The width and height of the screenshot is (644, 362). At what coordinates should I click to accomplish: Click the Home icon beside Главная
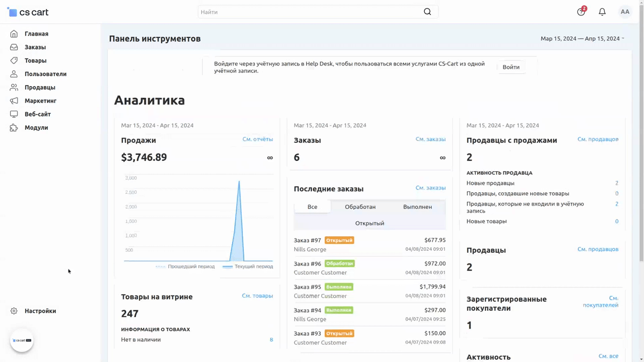14,34
